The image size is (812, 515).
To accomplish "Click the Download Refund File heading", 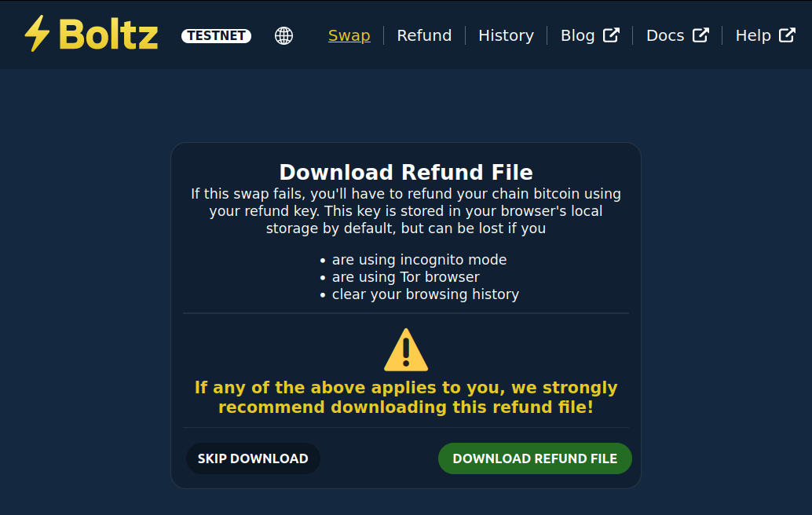I will [x=406, y=173].
